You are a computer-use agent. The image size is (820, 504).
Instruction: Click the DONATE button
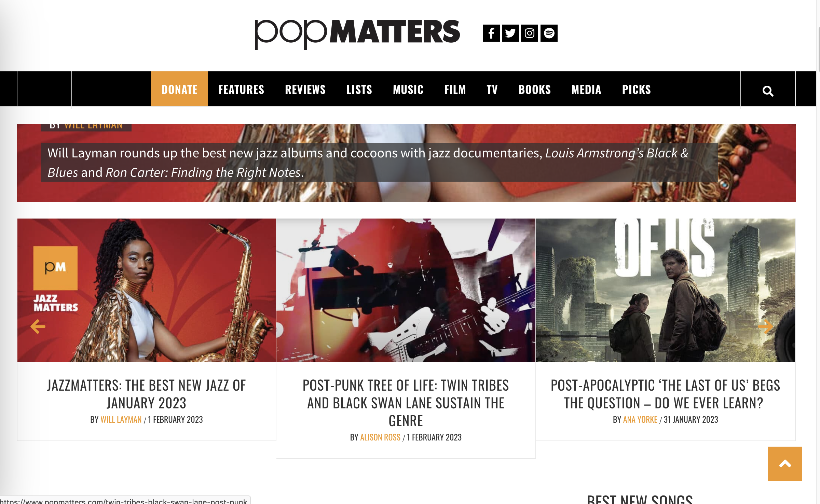click(x=179, y=89)
